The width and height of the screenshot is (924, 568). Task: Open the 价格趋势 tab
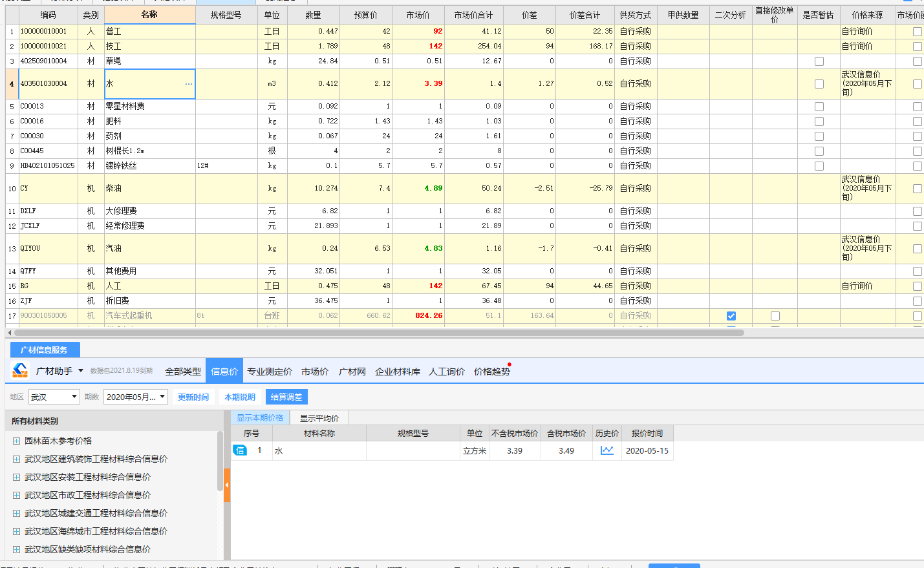[x=492, y=372]
